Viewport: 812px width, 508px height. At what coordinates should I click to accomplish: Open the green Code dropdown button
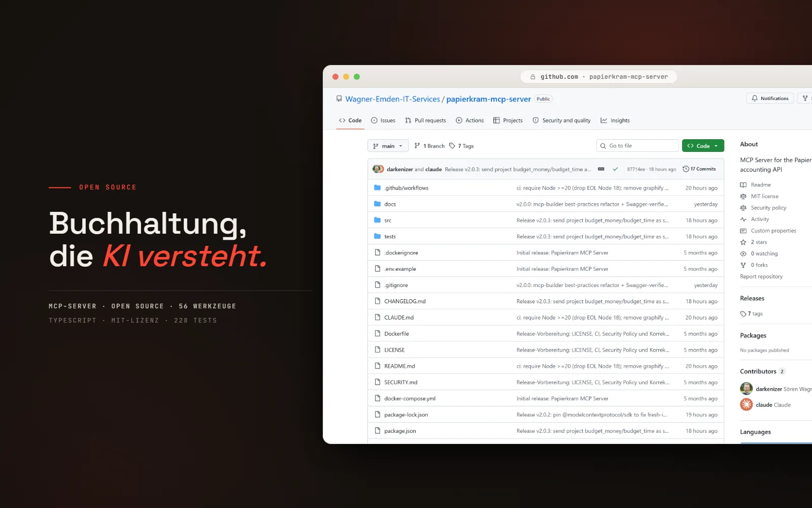click(x=703, y=146)
